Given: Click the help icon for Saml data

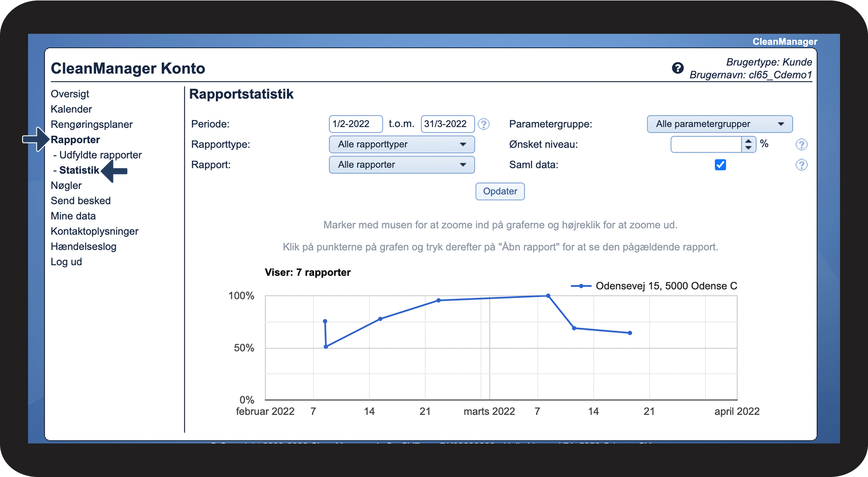Looking at the screenshot, I should (802, 165).
